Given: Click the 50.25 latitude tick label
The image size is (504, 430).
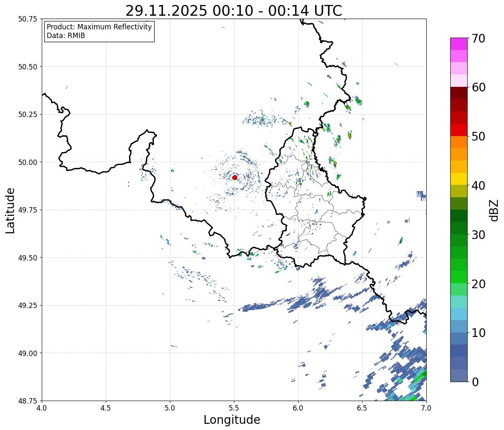Looking at the screenshot, I should click(x=28, y=115).
